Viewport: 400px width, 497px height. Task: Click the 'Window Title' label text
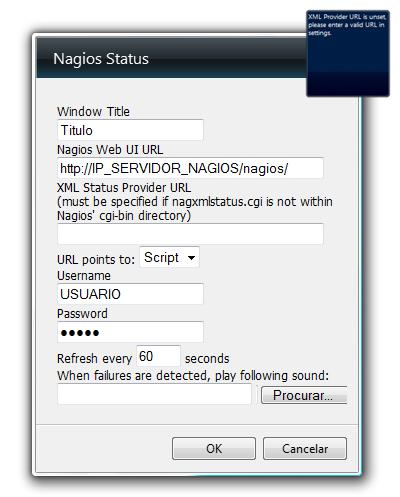pos(93,111)
